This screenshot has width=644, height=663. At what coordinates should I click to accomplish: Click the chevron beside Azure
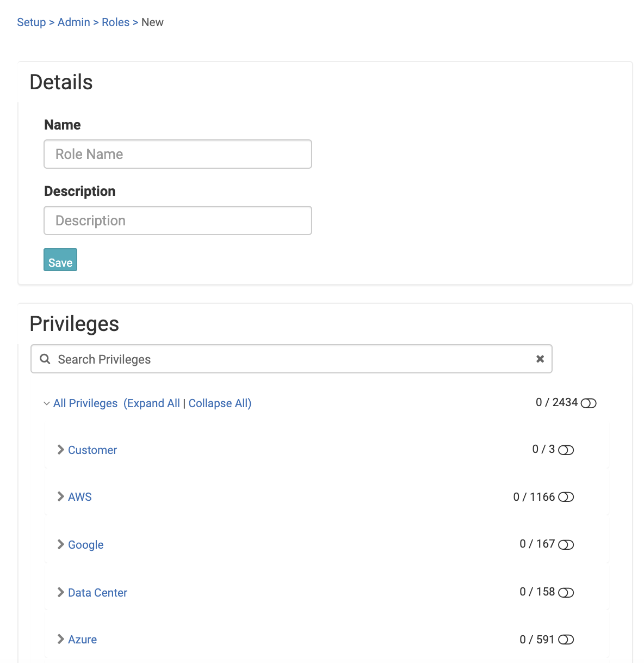tap(60, 639)
